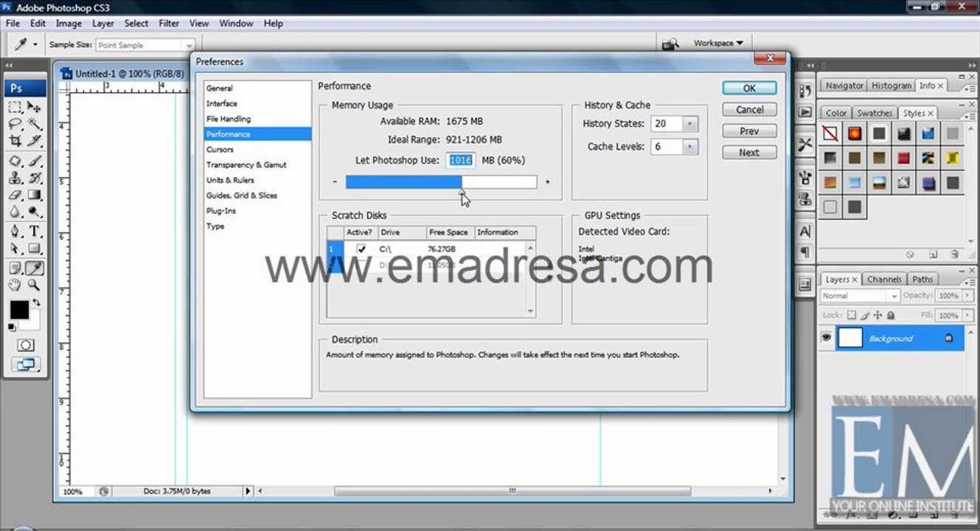Open the File menu
Screen dimensions: 980x531
(13, 24)
